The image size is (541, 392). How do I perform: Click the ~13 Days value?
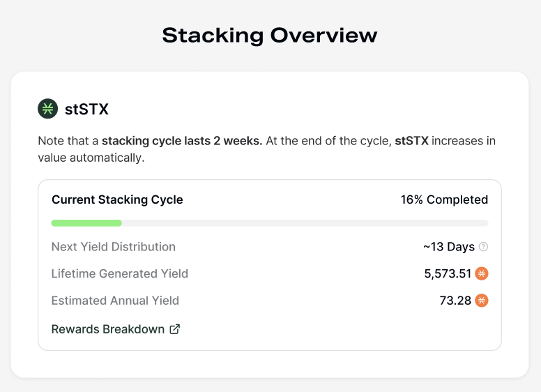449,247
